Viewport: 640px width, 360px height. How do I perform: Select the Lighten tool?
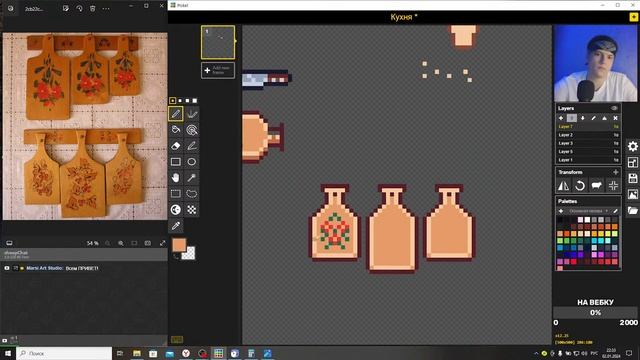click(176, 209)
